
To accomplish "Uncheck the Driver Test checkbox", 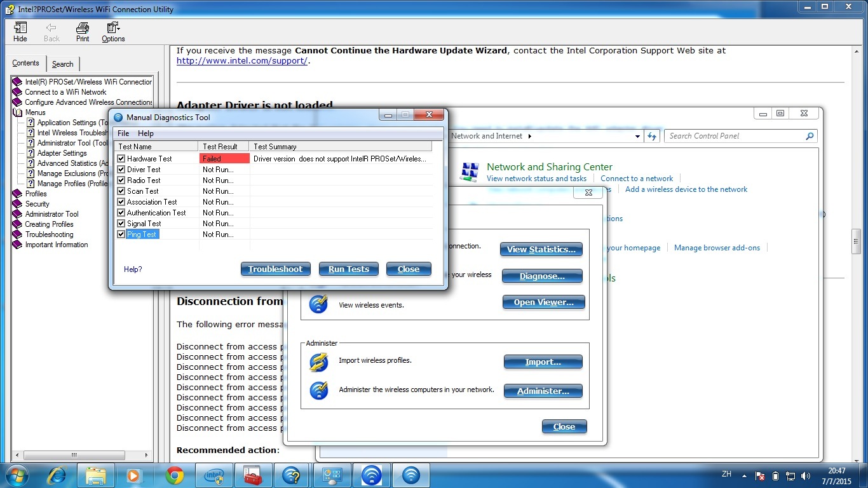I will 121,170.
